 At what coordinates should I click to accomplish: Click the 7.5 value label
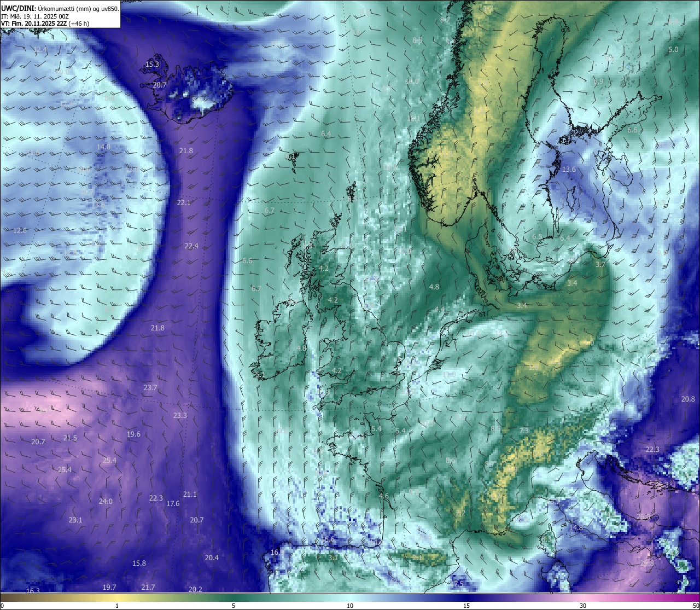pos(458,584)
